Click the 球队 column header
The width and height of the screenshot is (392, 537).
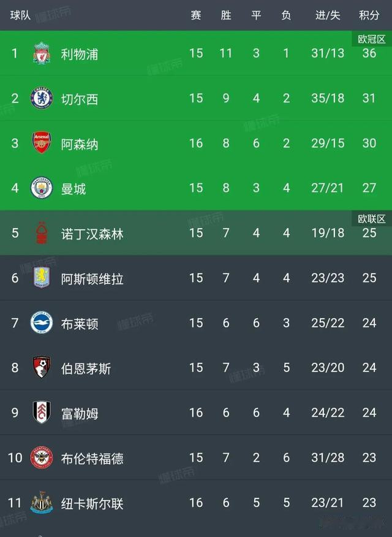pos(20,15)
